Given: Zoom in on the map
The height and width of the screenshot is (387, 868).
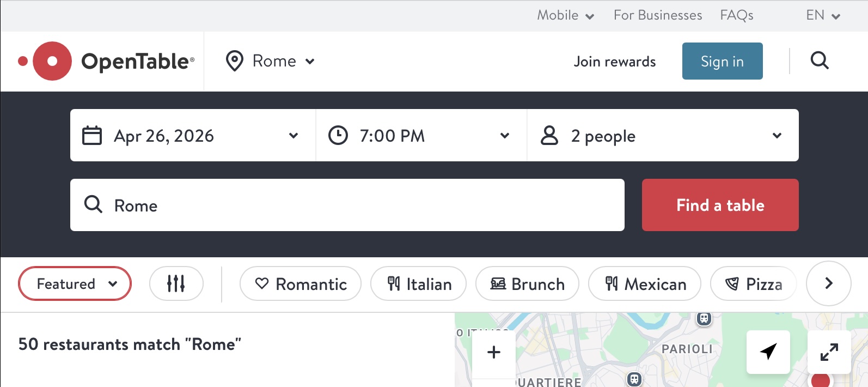Looking at the screenshot, I should (x=494, y=352).
